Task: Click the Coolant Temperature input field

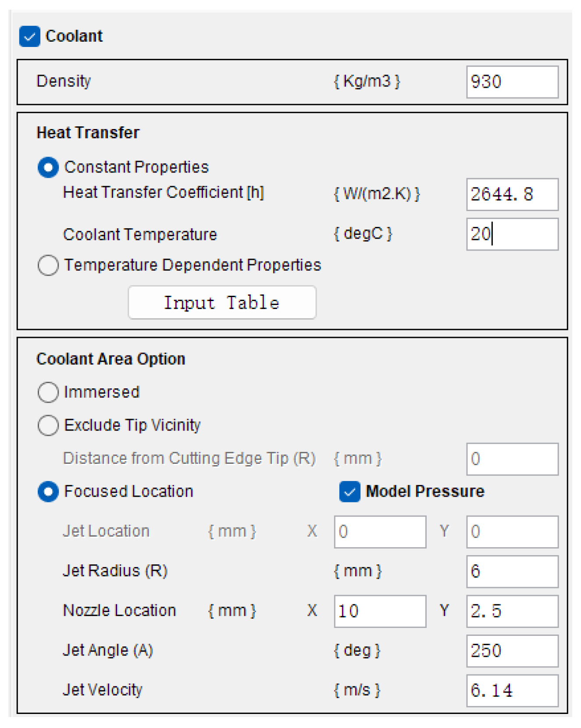Action: [512, 234]
